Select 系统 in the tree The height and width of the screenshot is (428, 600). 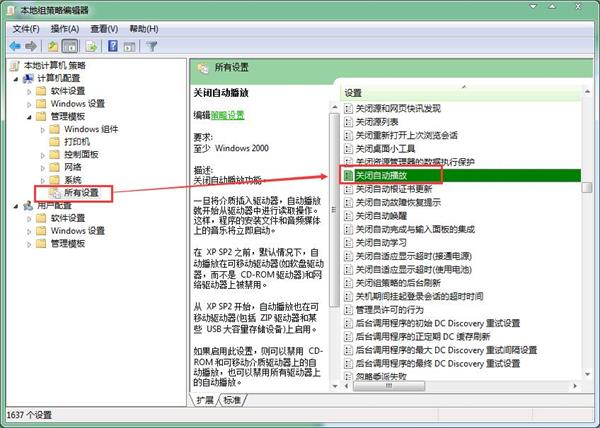coord(73,180)
